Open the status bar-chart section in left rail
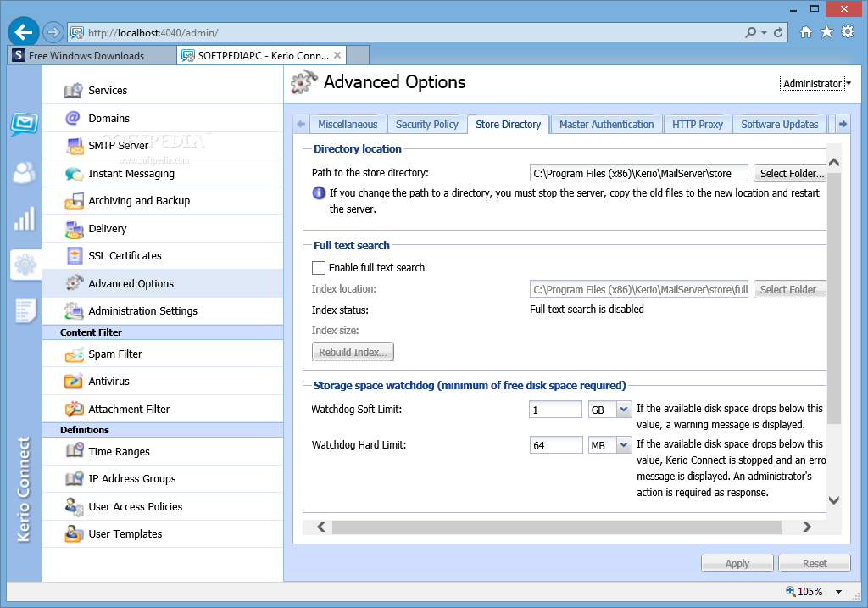 [25, 218]
